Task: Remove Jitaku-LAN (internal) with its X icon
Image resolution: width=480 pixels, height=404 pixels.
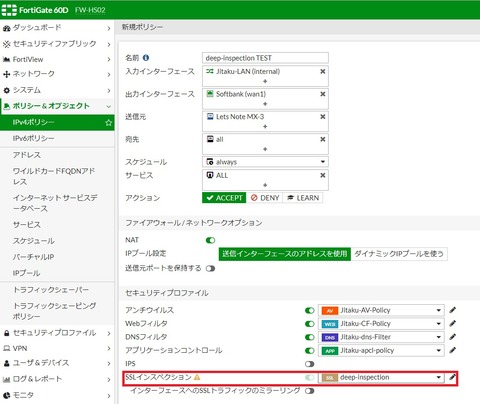Action: click(x=323, y=71)
